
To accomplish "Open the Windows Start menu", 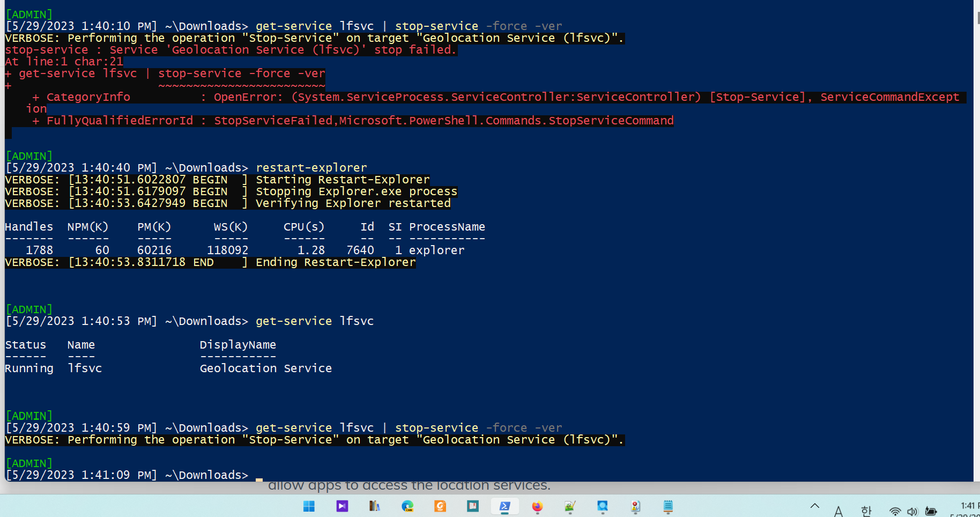I will pos(309,506).
